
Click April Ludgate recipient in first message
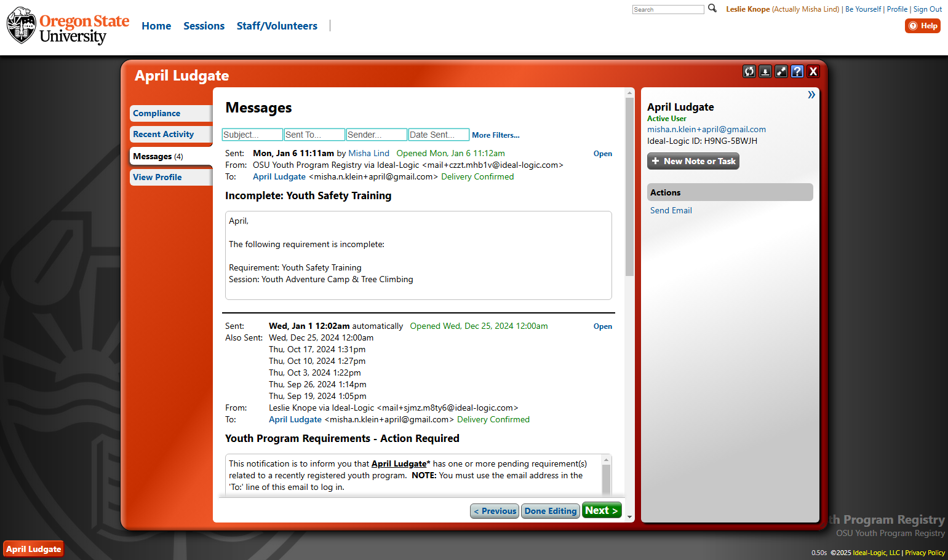pos(279,176)
